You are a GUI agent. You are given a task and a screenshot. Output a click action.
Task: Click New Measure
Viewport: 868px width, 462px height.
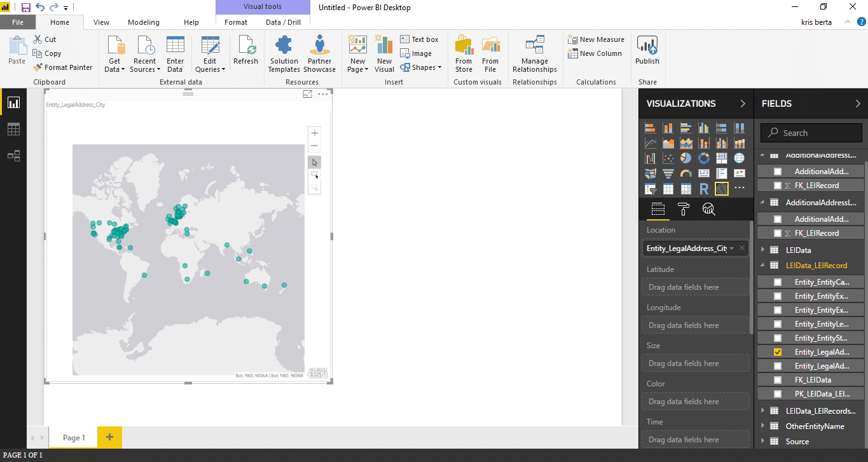click(596, 39)
